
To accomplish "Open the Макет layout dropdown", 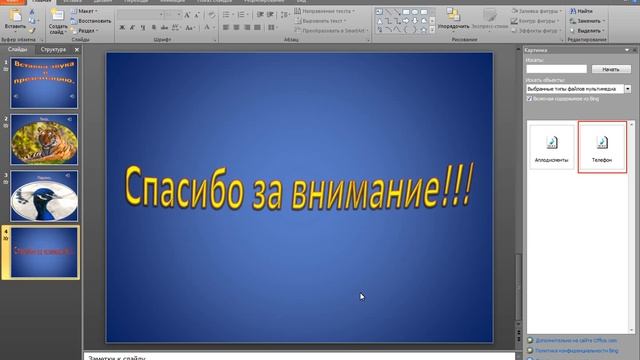I will click(84, 11).
